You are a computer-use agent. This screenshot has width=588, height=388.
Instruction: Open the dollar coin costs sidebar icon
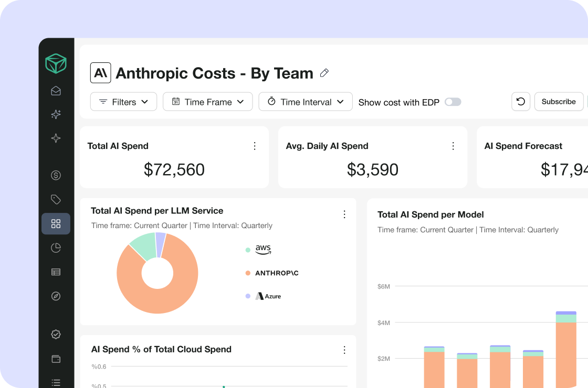click(56, 175)
